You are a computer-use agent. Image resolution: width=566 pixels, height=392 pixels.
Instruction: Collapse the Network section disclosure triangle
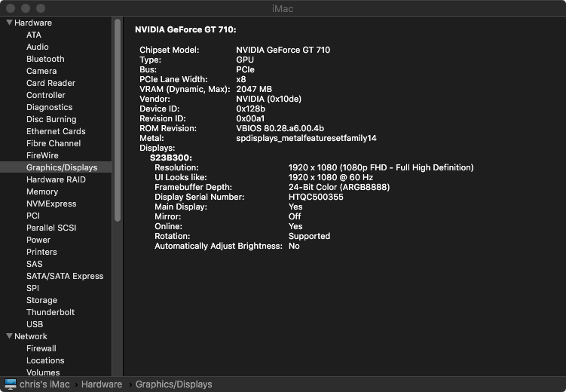9,336
